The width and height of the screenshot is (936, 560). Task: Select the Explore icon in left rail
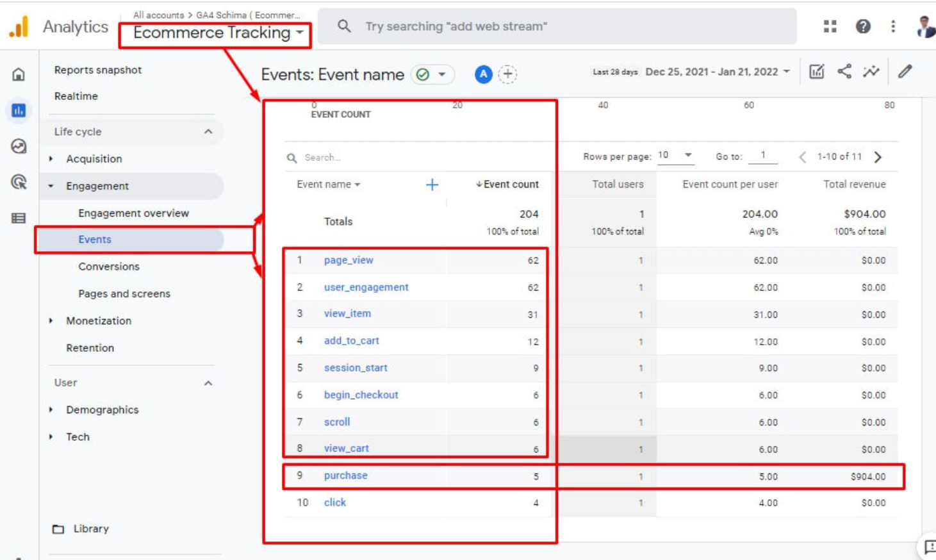point(19,146)
